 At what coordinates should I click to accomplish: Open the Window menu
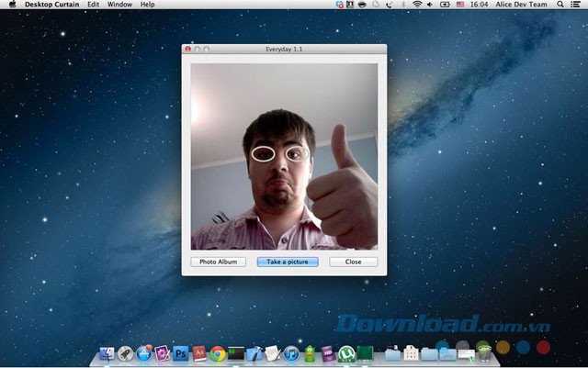click(x=119, y=5)
